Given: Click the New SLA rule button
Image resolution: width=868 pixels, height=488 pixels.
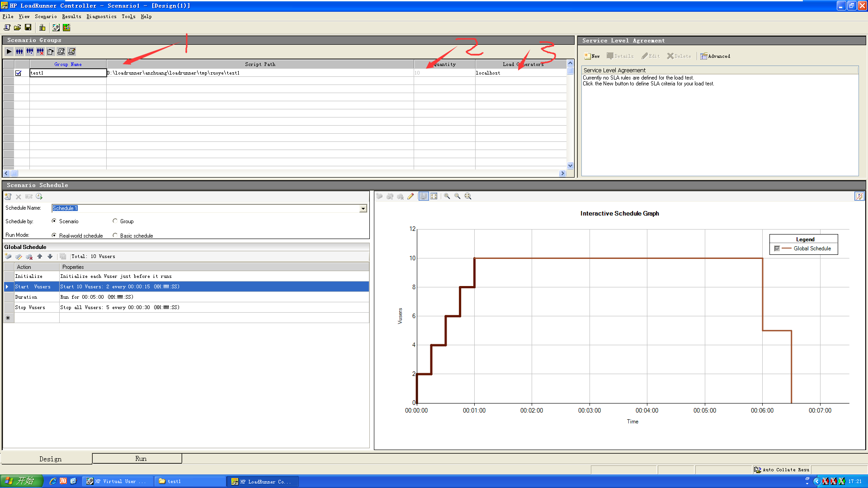Looking at the screenshot, I should pos(593,56).
